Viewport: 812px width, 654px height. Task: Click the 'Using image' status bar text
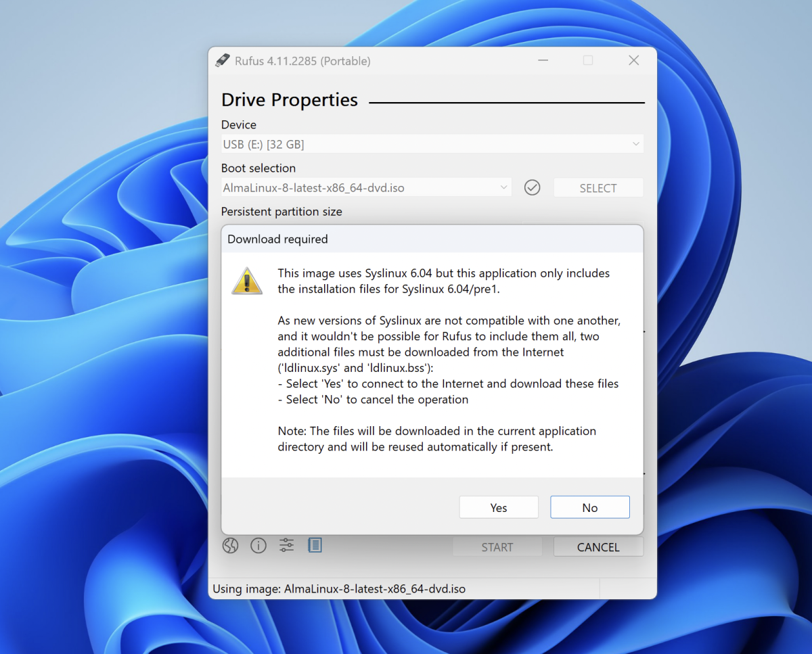339,588
